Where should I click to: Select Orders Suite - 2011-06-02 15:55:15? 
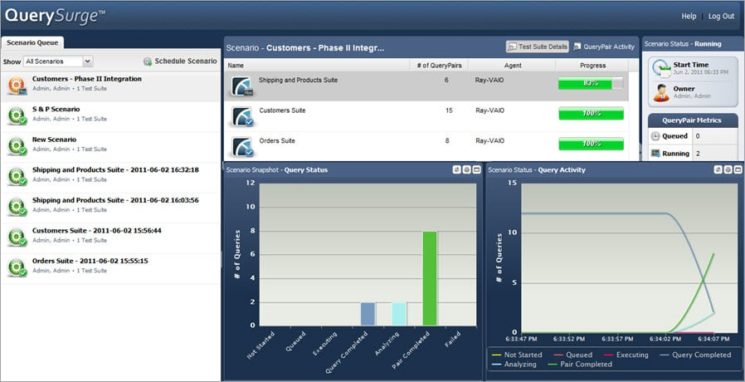click(90, 261)
